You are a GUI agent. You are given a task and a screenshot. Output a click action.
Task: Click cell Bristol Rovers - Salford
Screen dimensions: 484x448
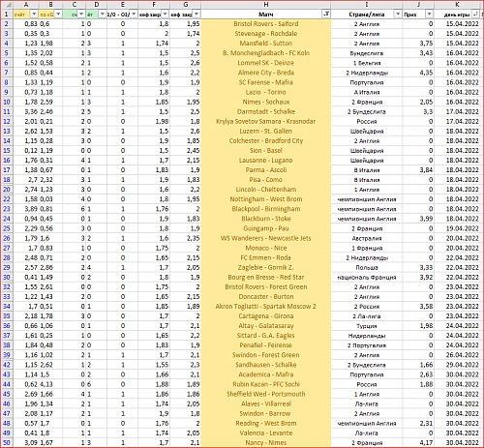266,24
